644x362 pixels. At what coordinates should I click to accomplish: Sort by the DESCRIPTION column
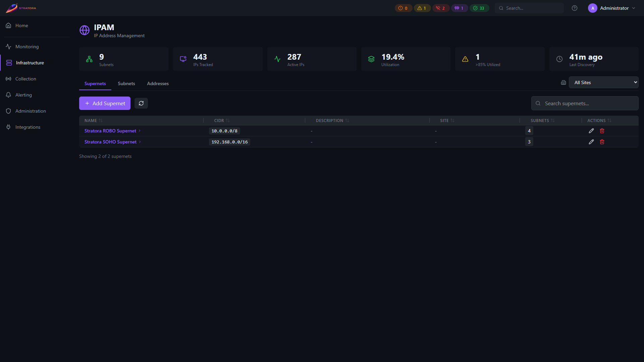tap(332, 121)
